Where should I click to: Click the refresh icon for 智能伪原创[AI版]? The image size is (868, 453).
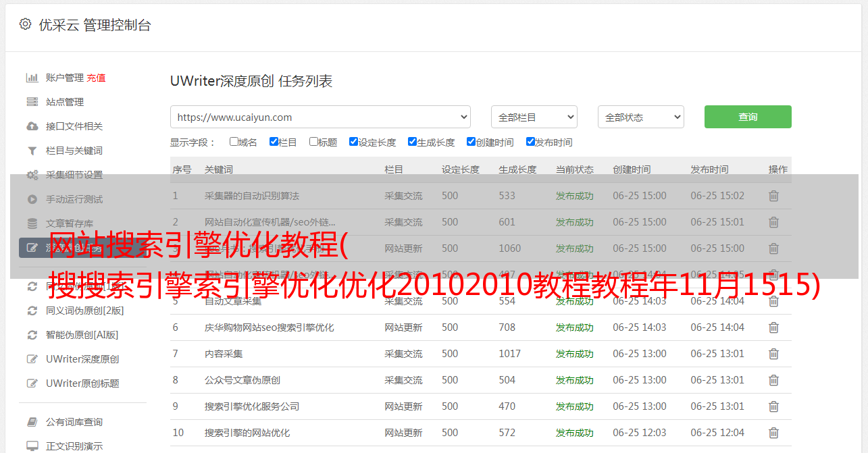[x=32, y=335]
